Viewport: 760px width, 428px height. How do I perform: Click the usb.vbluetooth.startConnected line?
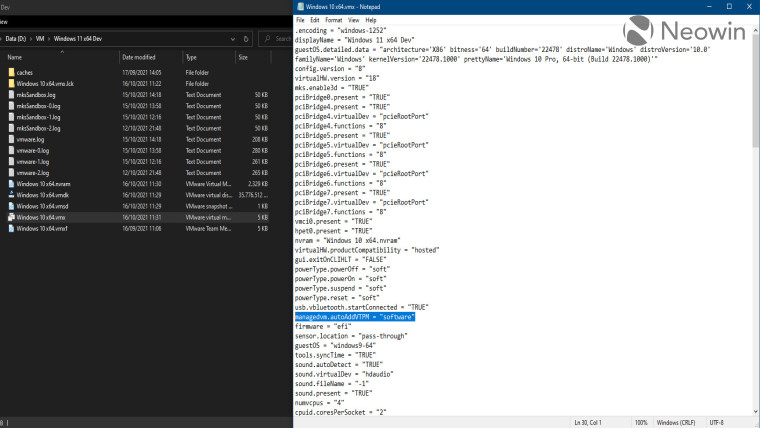362,307
